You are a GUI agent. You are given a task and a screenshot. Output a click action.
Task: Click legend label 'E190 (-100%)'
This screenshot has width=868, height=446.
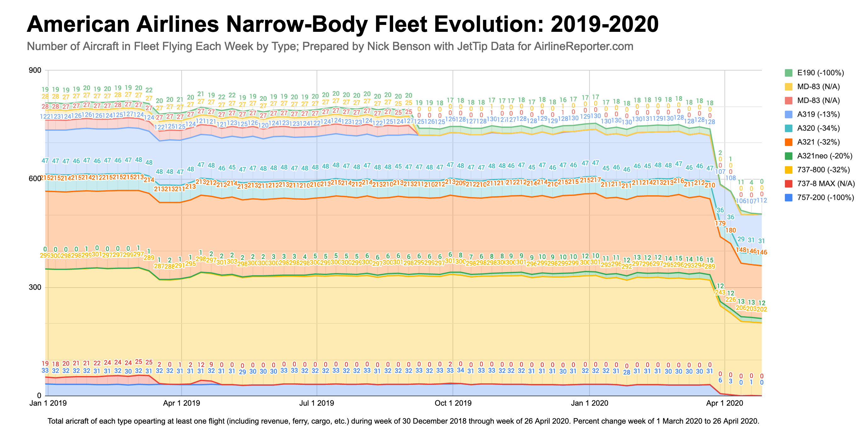(x=820, y=73)
